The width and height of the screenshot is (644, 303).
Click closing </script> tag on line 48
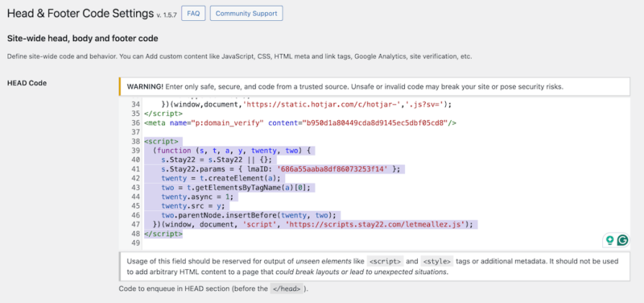(x=163, y=234)
